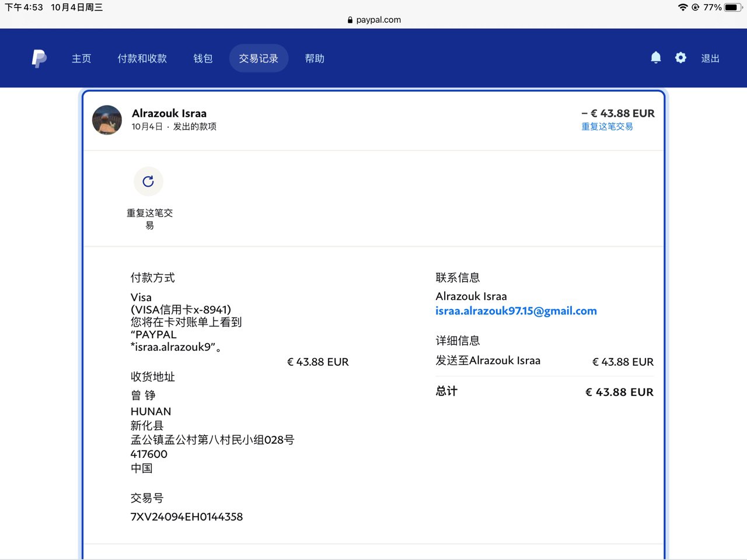Open the 付款和收款 menu item
This screenshot has width=747, height=560.
coord(142,58)
